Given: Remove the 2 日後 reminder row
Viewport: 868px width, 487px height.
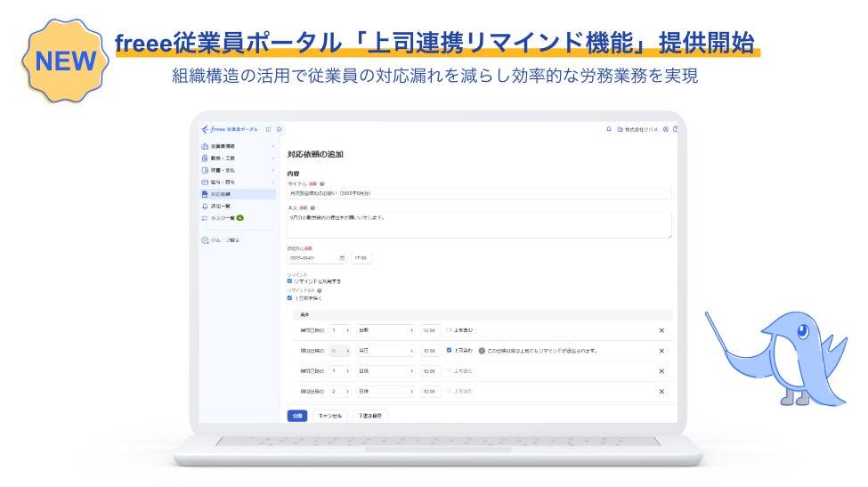Looking at the screenshot, I should click(x=661, y=391).
